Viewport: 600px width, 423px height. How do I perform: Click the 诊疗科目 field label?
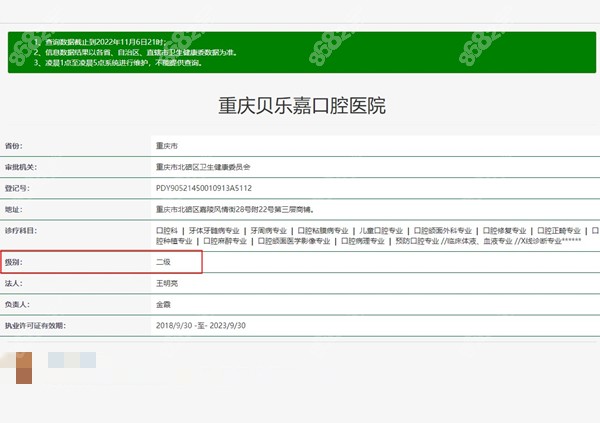(21, 231)
